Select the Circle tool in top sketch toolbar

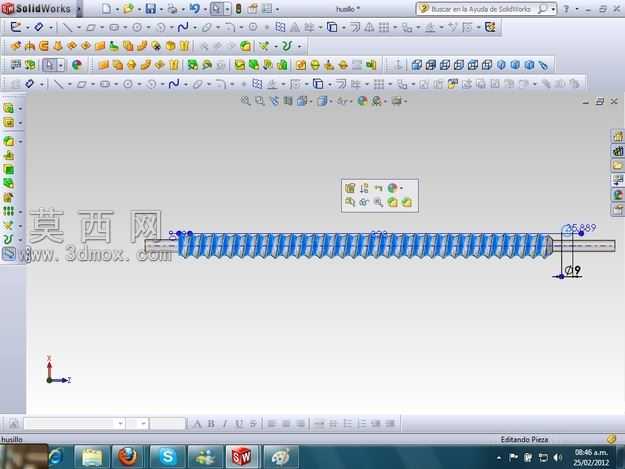coord(137,27)
